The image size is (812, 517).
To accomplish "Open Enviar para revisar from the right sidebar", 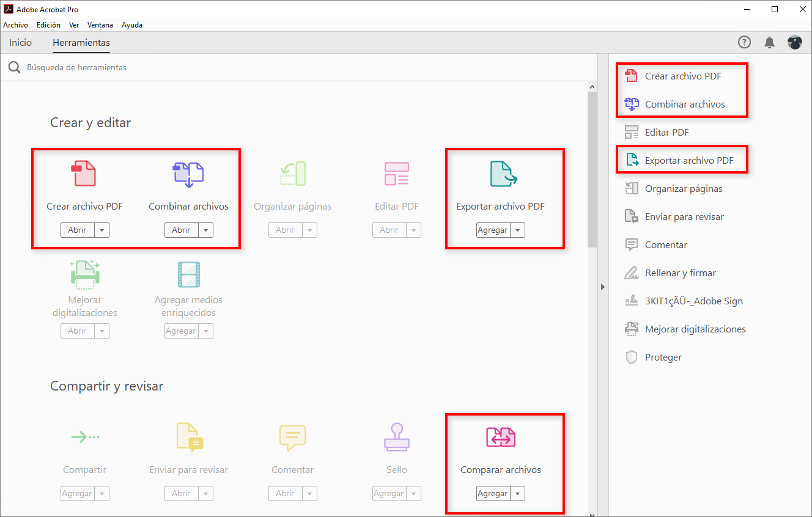I will 674,217.
